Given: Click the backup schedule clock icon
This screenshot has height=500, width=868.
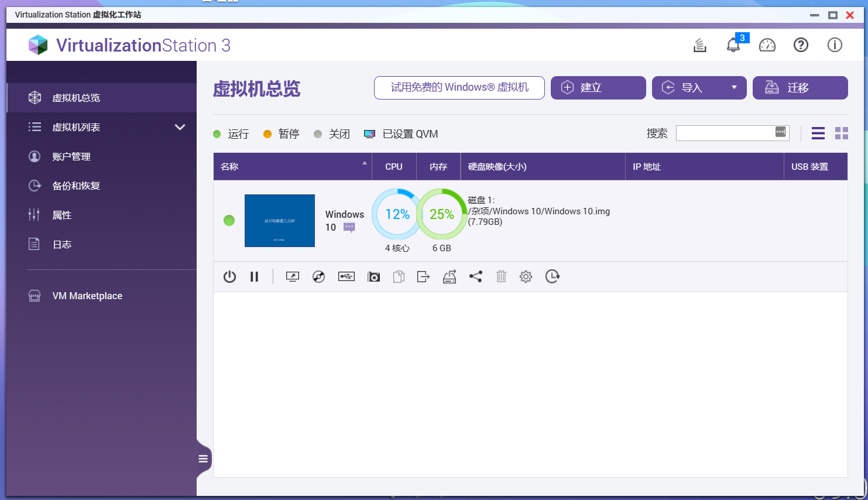Looking at the screenshot, I should tap(553, 276).
